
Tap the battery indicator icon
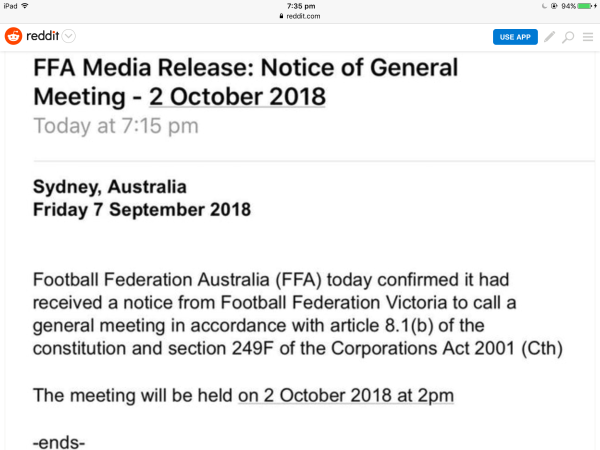585,6
